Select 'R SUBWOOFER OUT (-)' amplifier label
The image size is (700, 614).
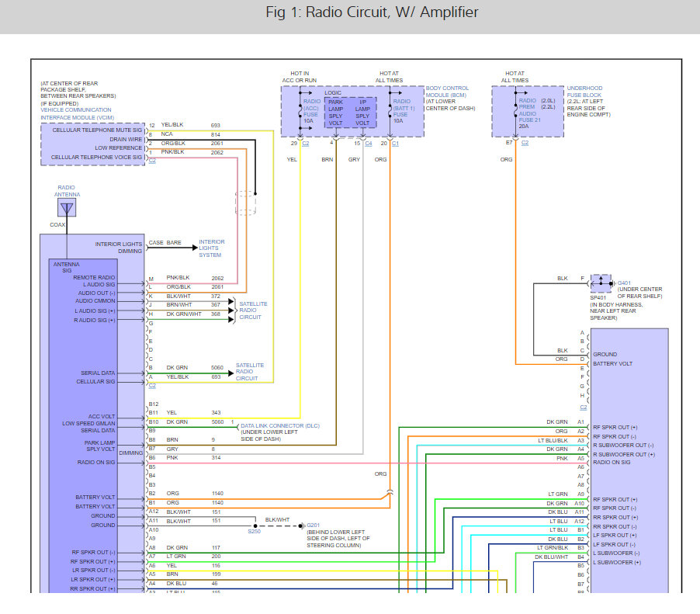(623, 446)
